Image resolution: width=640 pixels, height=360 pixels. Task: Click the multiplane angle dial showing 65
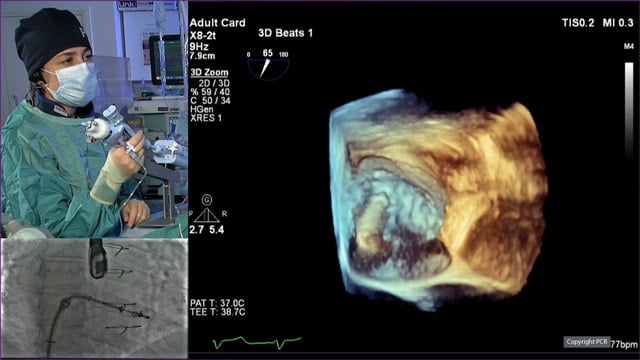tap(268, 64)
